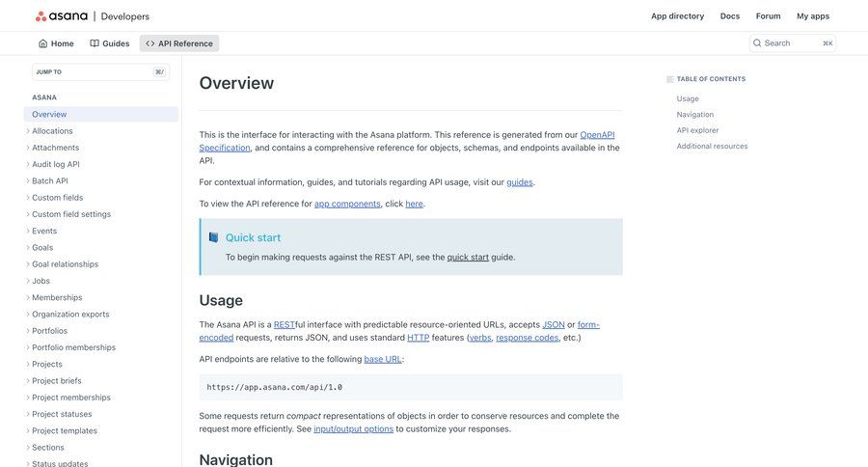Expand the Audit log API chevron
868x467 pixels.
(x=28, y=164)
